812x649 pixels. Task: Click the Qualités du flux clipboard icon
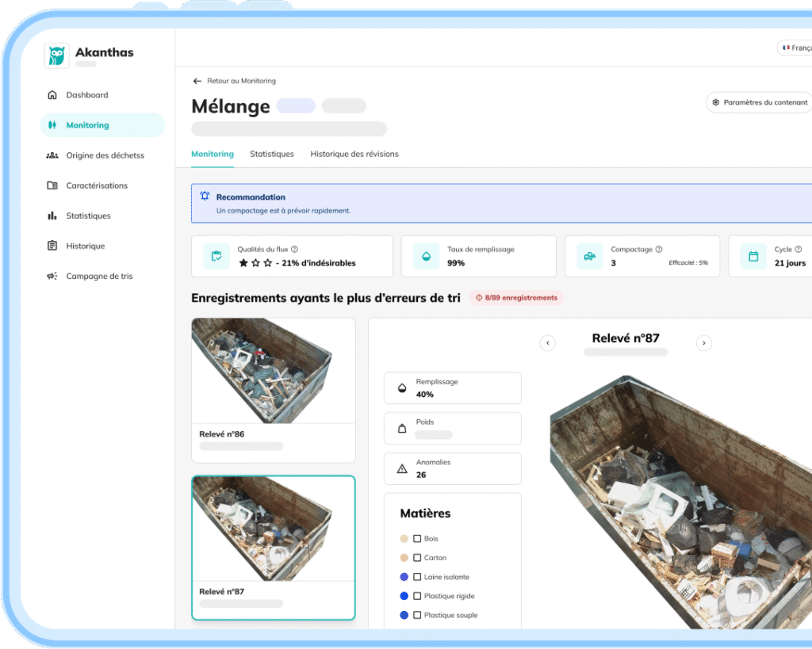coord(216,256)
